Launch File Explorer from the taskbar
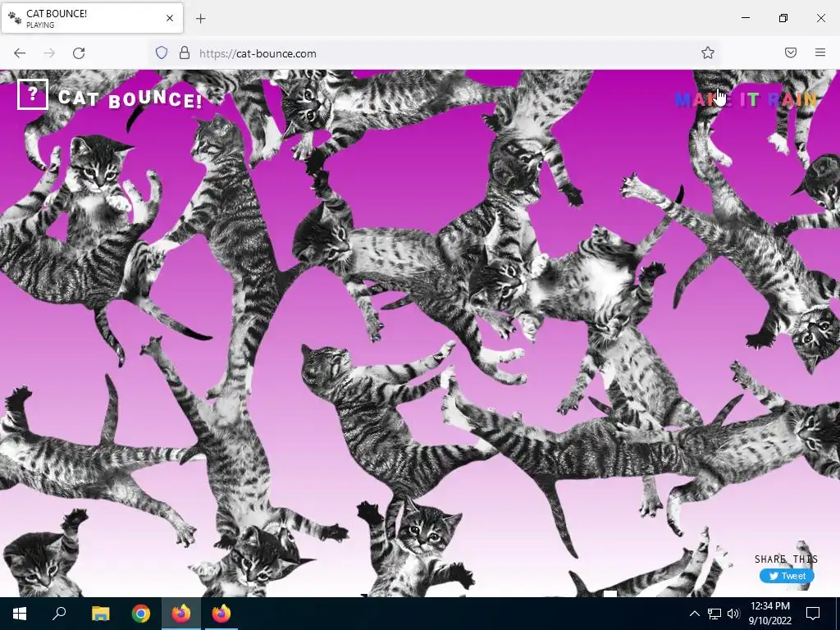The width and height of the screenshot is (840, 630). (x=100, y=614)
